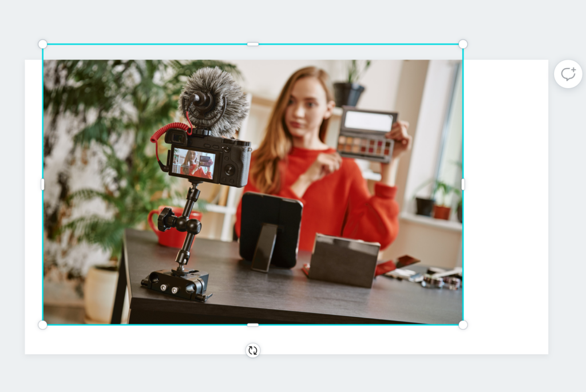
Task: Click the bottom-right corner resize handle
Action: tap(463, 324)
